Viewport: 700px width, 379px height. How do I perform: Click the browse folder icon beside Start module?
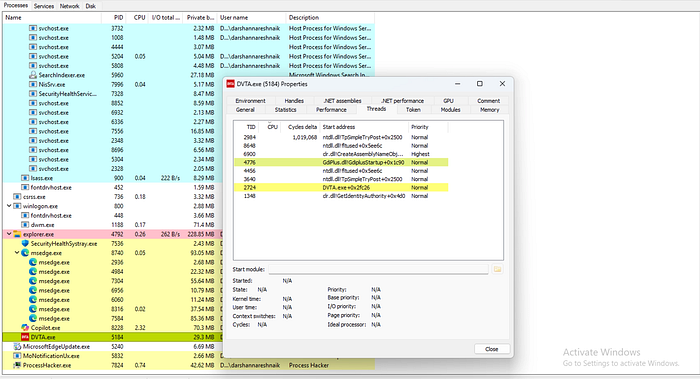coord(497,269)
